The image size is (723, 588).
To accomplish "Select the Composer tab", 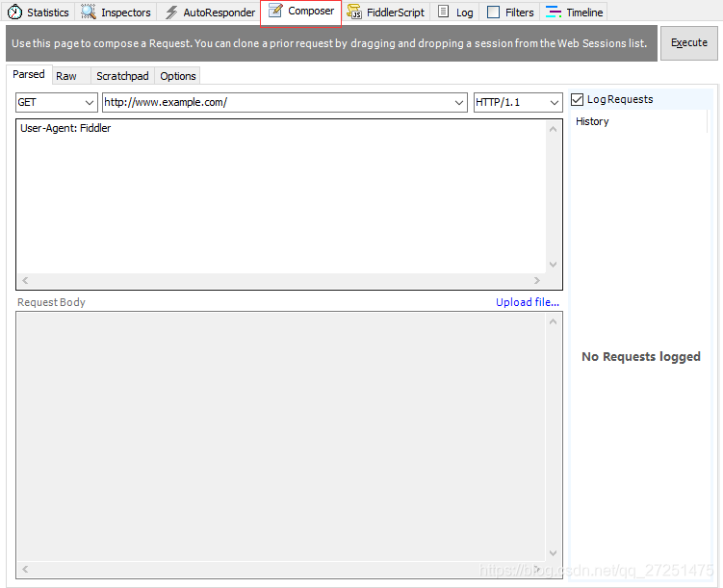I will tap(300, 13).
